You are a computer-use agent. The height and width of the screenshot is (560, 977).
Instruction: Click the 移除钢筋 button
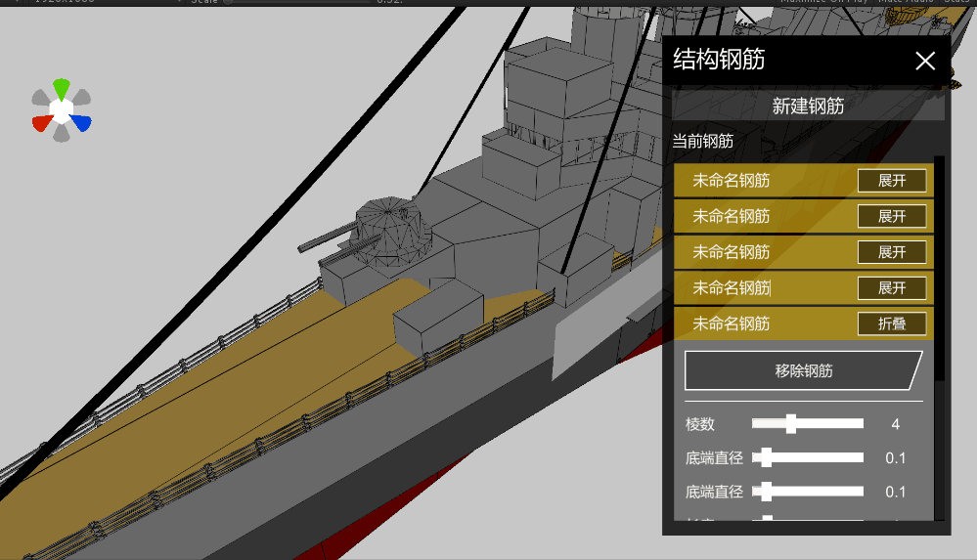803,370
